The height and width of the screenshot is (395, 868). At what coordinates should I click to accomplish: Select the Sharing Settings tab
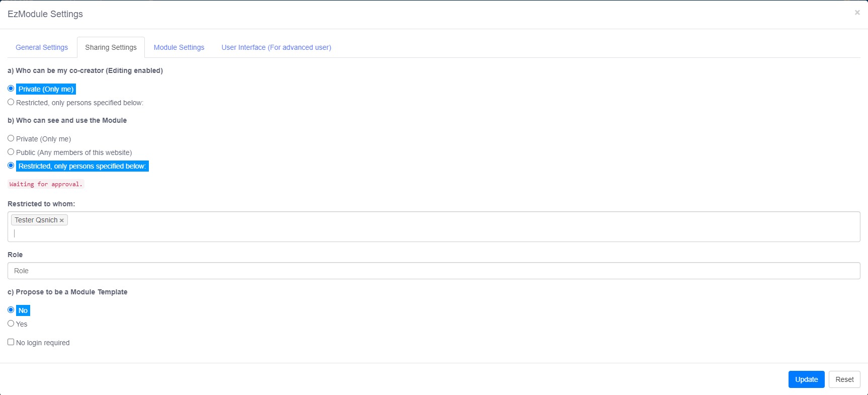coord(111,47)
